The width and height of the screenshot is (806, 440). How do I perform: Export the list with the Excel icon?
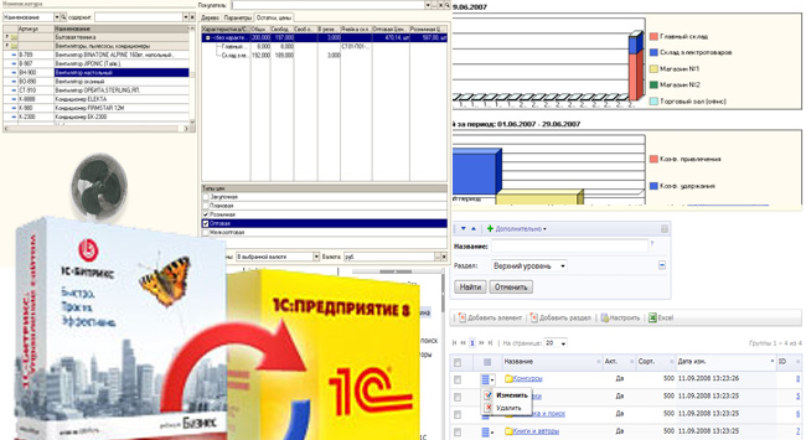click(x=652, y=318)
